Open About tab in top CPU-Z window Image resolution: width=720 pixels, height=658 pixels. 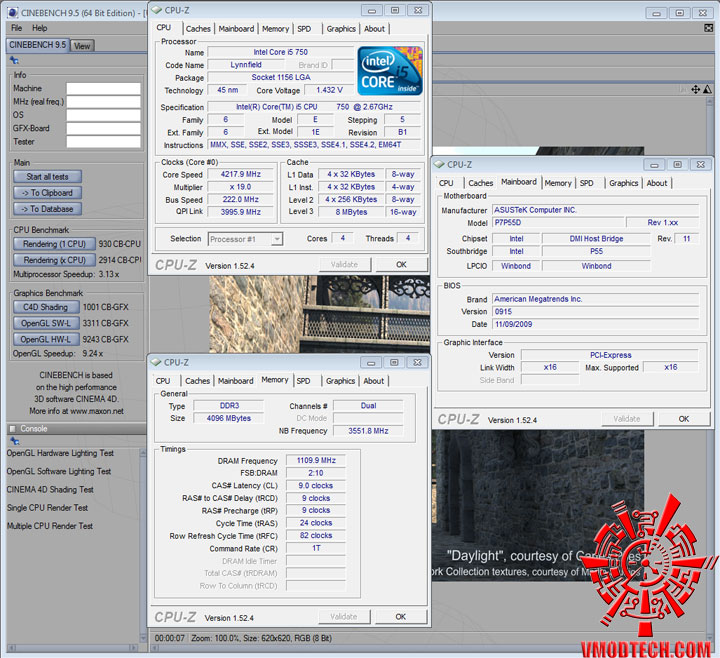coord(374,29)
